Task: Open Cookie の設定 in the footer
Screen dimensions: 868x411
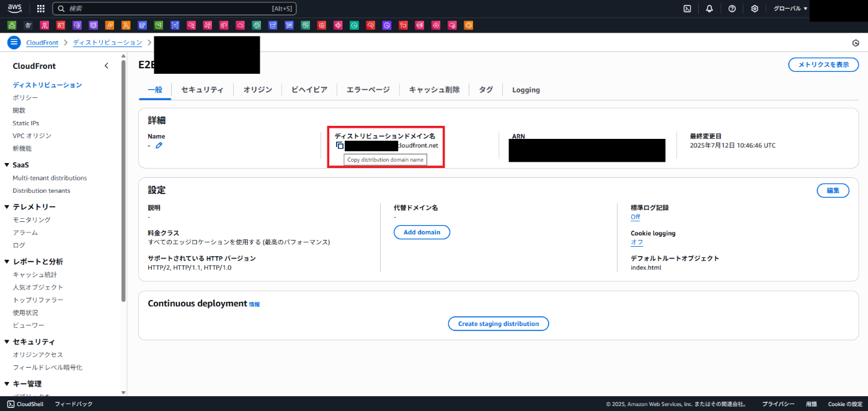Action: [x=845, y=404]
